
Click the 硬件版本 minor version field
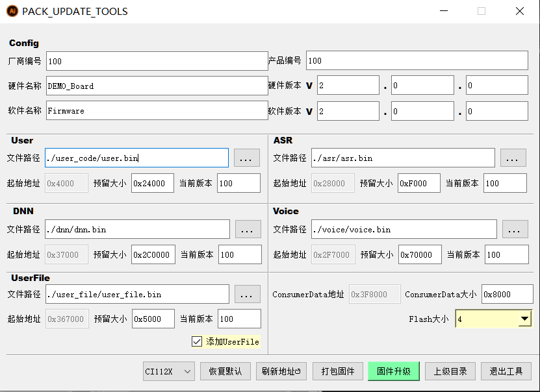coord(422,85)
